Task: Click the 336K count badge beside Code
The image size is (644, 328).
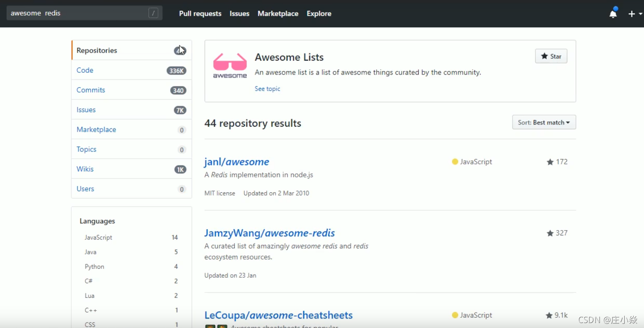Action: click(176, 71)
